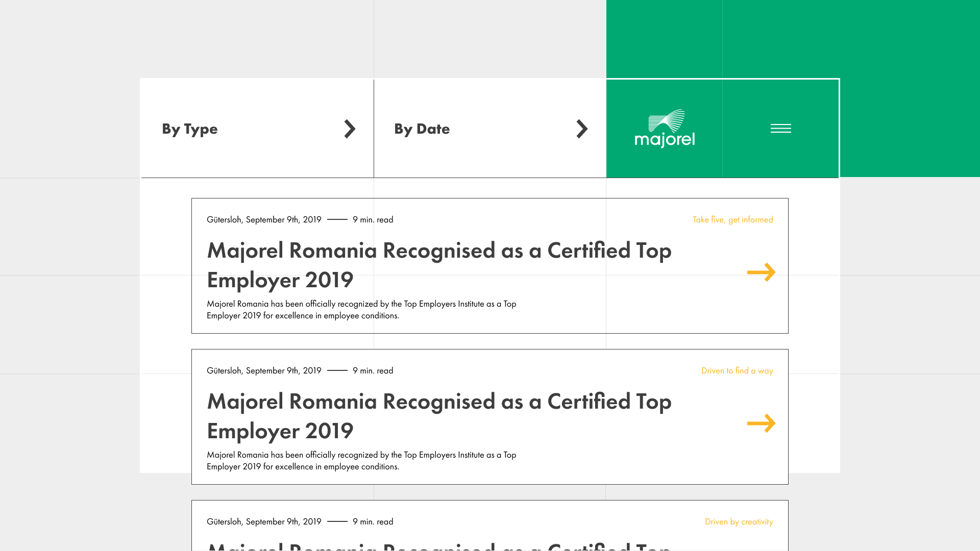Click the 'Driven to find a way' tag
Screen dimensions: 980x551
pos(737,371)
